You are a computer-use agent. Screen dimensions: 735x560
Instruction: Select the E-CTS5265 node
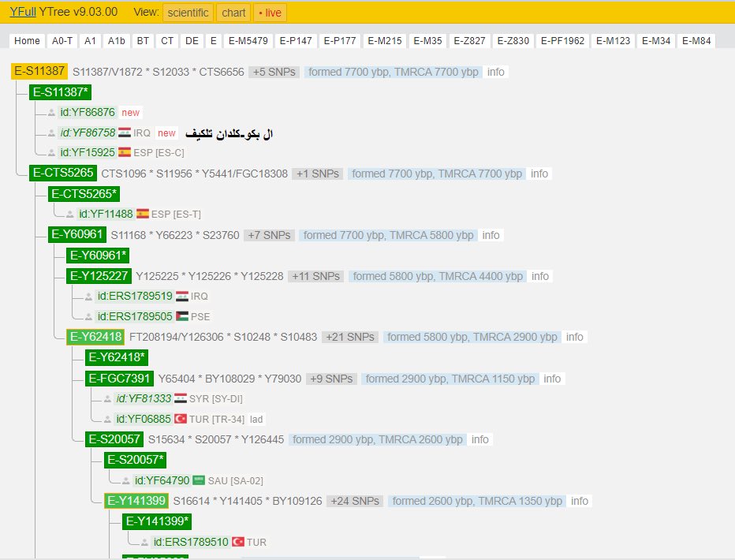coord(63,173)
